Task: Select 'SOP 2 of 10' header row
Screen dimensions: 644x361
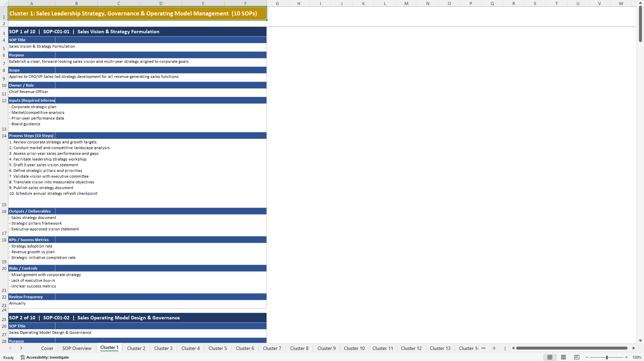Action: coord(137,318)
